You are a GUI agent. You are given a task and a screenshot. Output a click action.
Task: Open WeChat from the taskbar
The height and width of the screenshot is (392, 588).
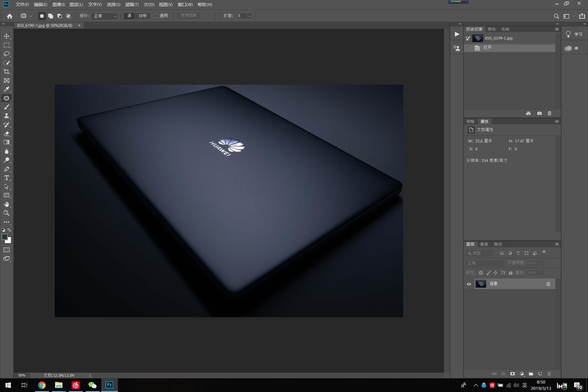(92, 385)
